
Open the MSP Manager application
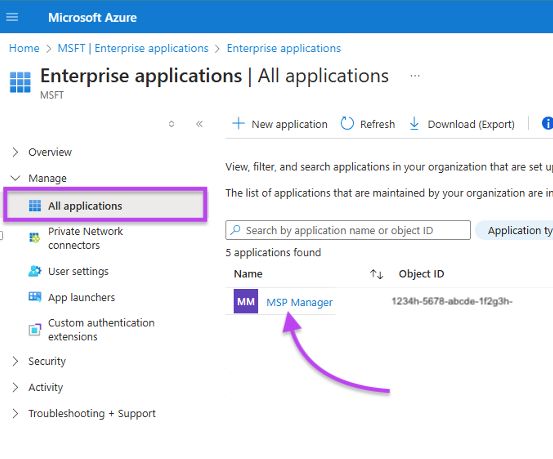click(x=299, y=302)
